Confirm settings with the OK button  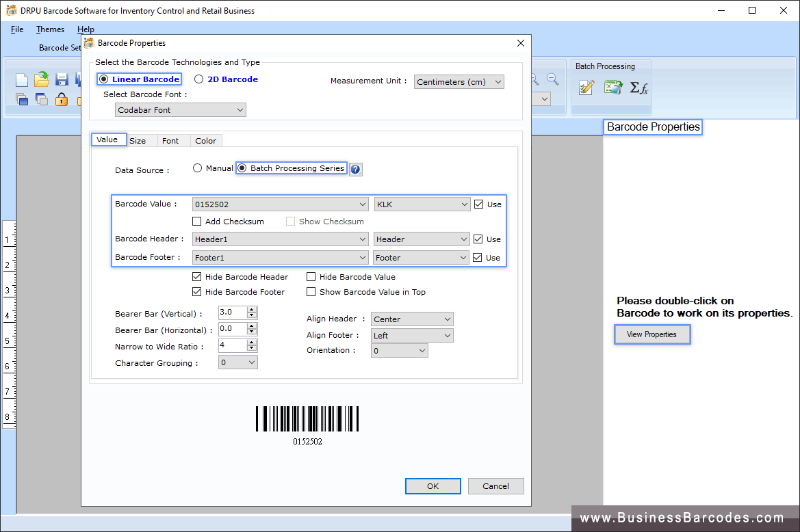(433, 486)
